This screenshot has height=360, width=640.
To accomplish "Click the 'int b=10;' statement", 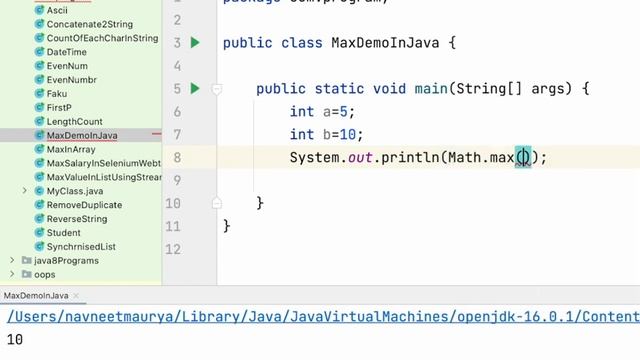I will coord(327,134).
